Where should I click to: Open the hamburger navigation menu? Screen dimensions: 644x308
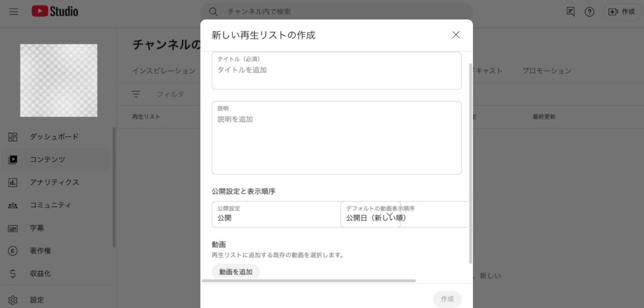click(14, 11)
